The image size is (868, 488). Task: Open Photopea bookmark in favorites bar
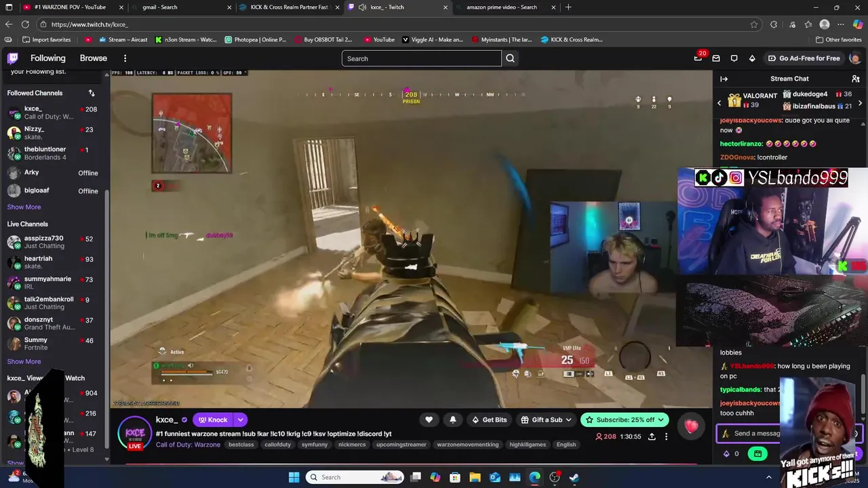[256, 39]
